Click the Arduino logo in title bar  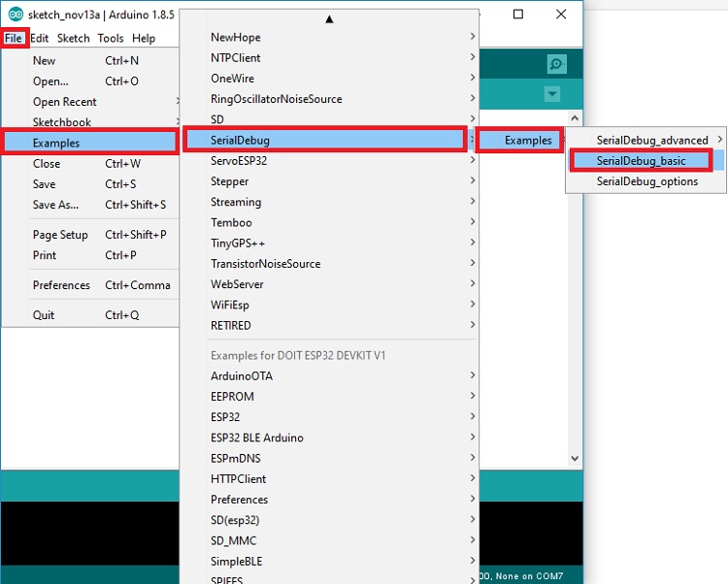pyautogui.click(x=15, y=15)
